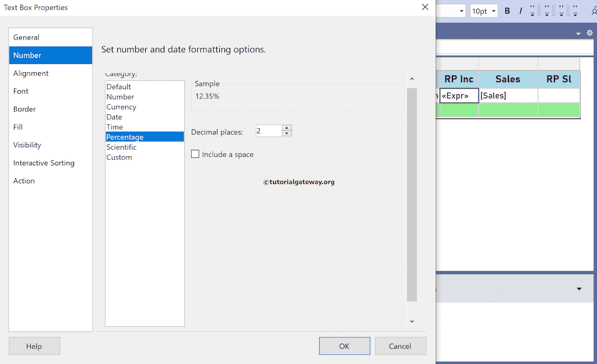Click the rightmost paragraph formatting icon
The image size is (597, 364).
click(x=576, y=10)
